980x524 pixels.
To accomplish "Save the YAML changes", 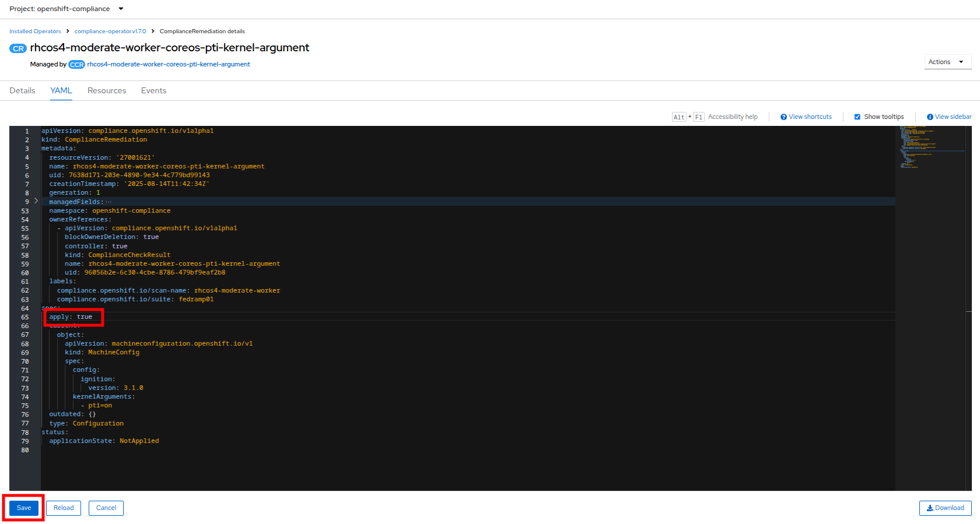I will point(24,508).
